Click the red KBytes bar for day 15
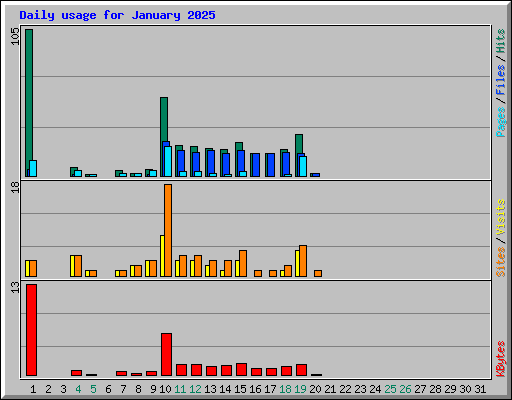512x400 pixels. (x=241, y=369)
